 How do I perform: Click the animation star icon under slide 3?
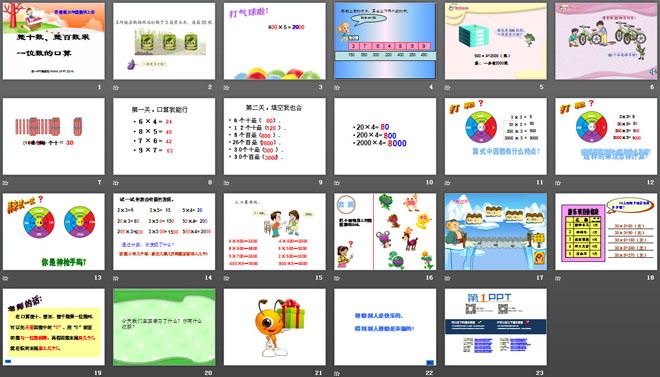(x=226, y=88)
